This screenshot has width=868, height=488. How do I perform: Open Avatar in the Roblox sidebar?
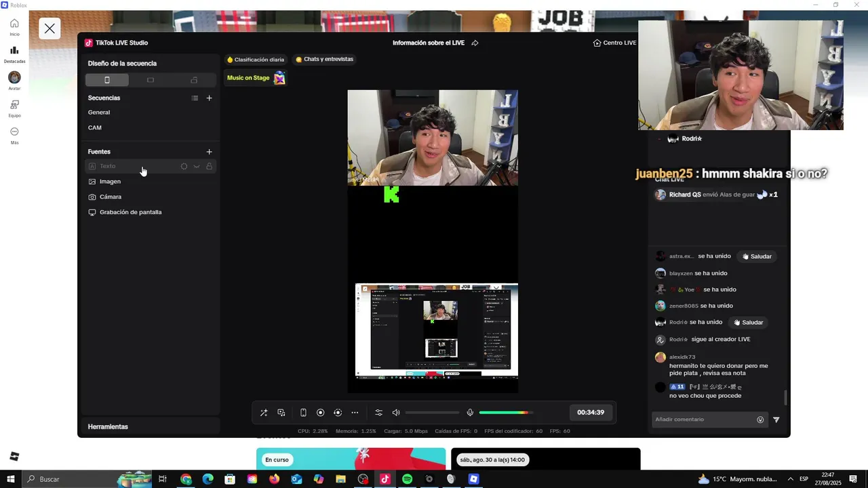(14, 81)
